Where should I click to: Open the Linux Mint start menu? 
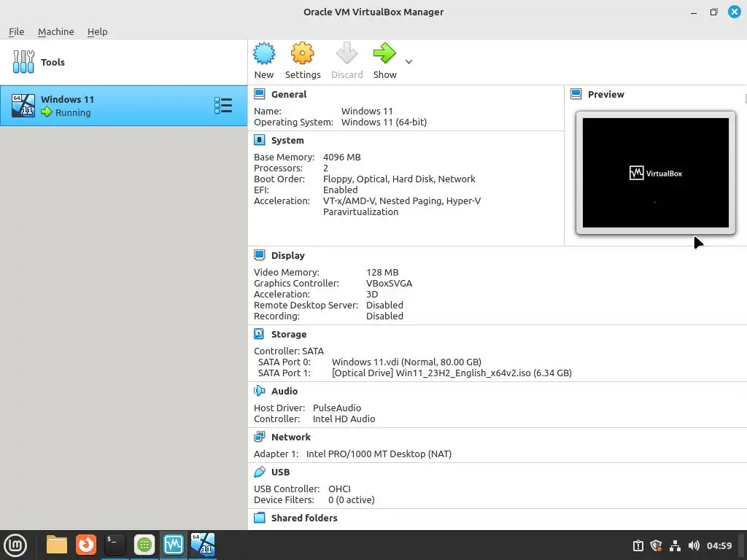pos(15,545)
